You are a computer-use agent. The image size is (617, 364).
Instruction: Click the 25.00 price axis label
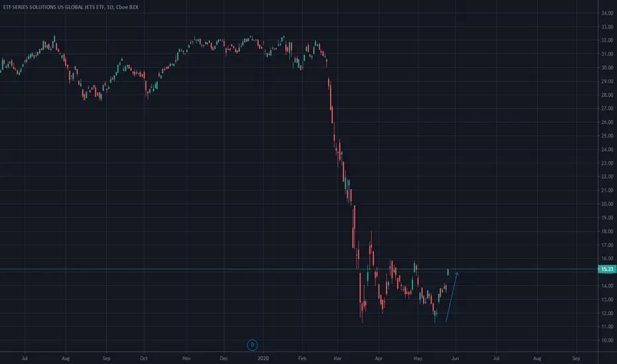607,136
